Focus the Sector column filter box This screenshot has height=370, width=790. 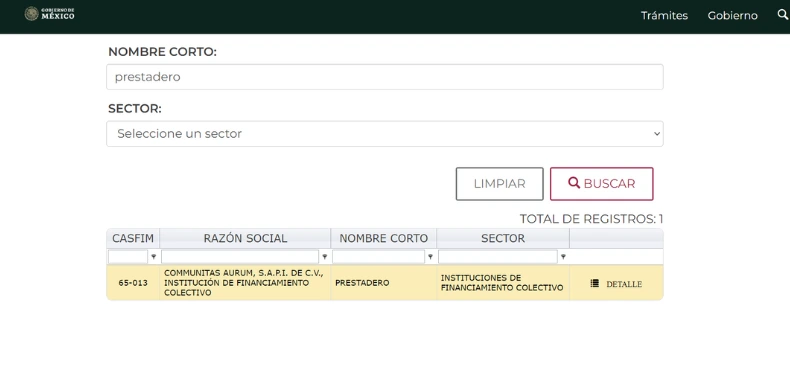tap(498, 257)
